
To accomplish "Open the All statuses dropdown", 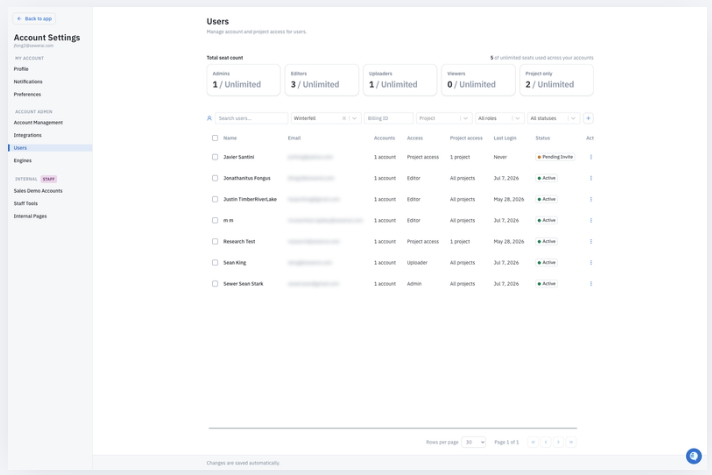I will (554, 118).
